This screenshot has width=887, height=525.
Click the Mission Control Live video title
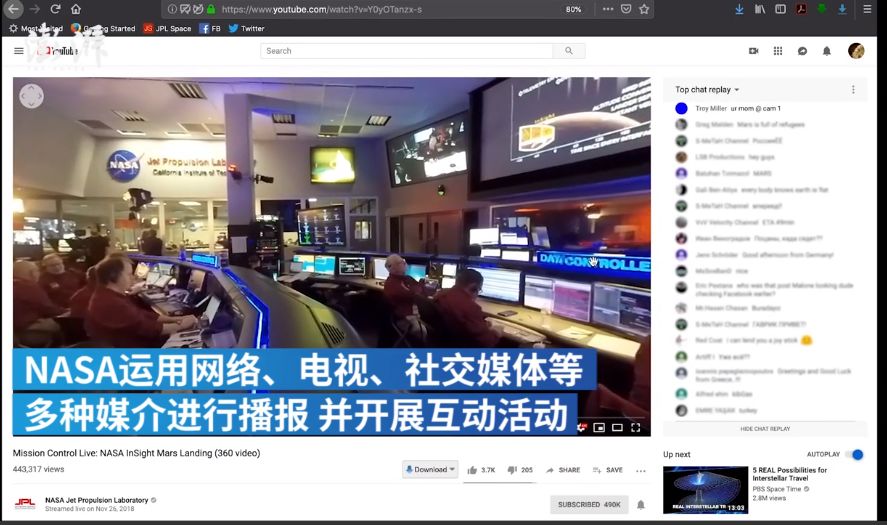[136, 453]
